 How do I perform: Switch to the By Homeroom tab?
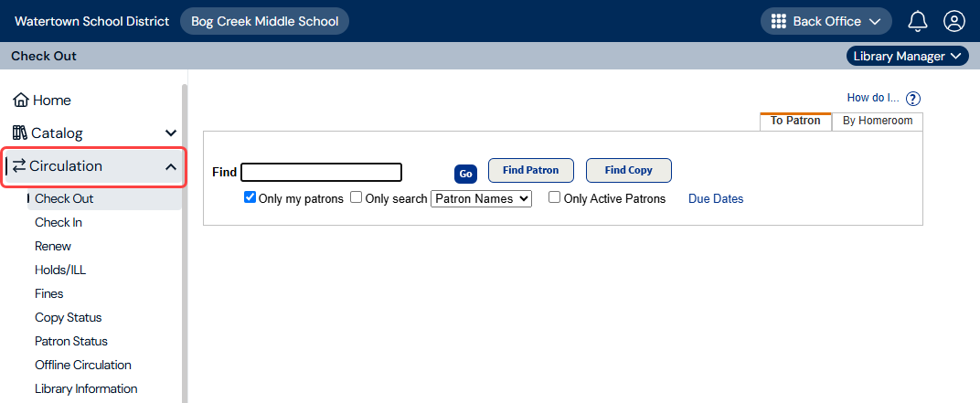(878, 122)
